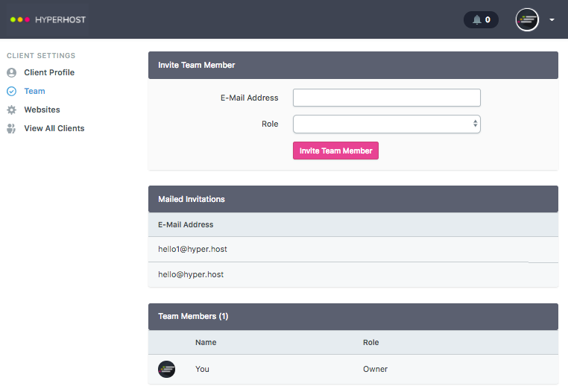
Task: Open notifications bell icon
Action: [477, 19]
